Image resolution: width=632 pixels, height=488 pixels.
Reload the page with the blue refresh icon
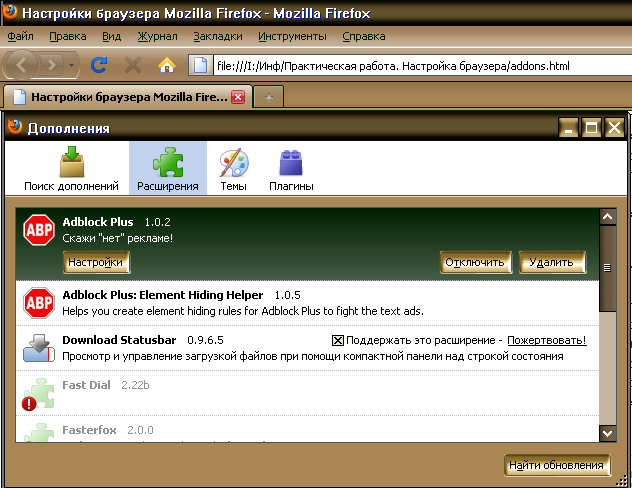pyautogui.click(x=99, y=64)
